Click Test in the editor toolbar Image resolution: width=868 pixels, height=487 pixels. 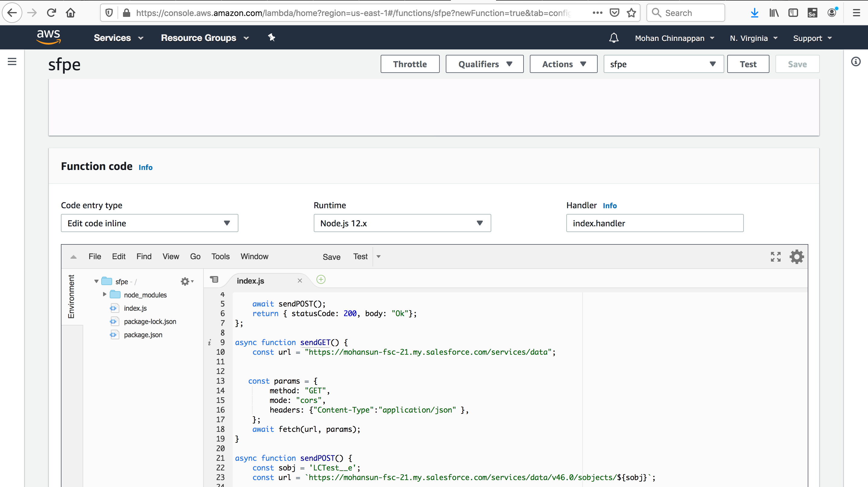[x=360, y=256]
